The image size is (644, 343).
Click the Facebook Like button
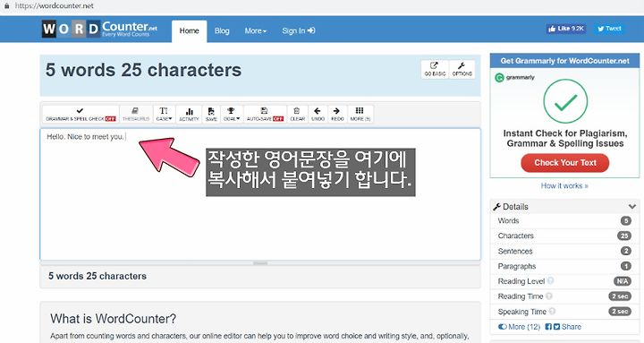(566, 29)
